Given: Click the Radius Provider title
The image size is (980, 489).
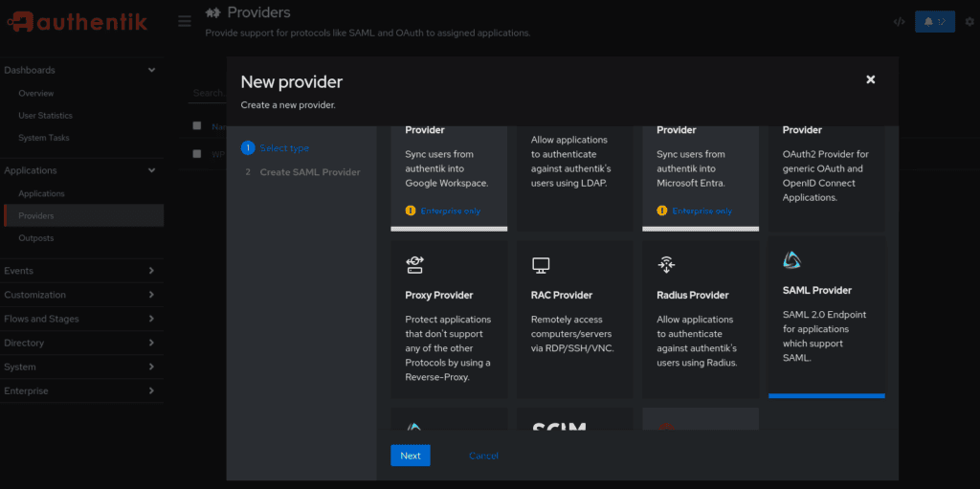Looking at the screenshot, I should 693,295.
